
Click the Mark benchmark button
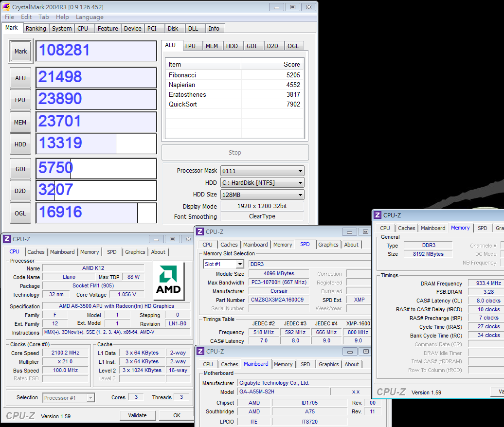coord(20,52)
